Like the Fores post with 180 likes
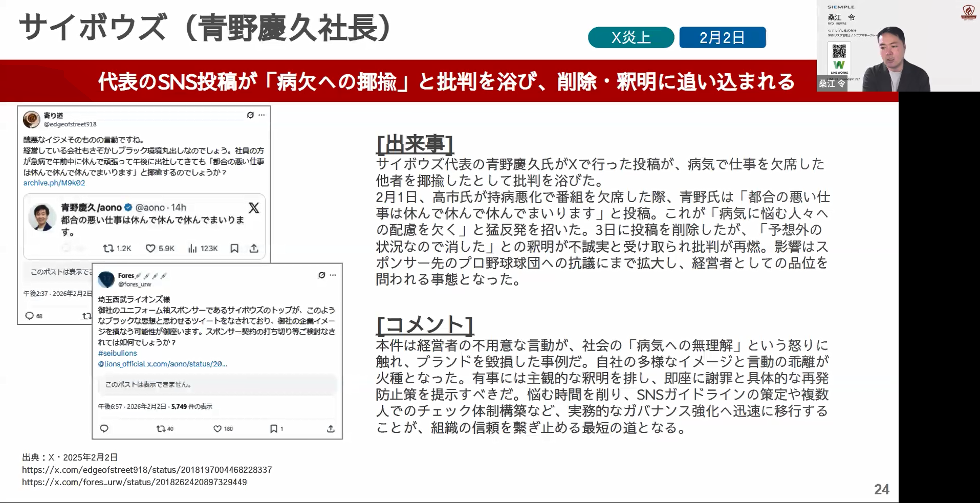Screen dimensions: 980x503 (217, 429)
